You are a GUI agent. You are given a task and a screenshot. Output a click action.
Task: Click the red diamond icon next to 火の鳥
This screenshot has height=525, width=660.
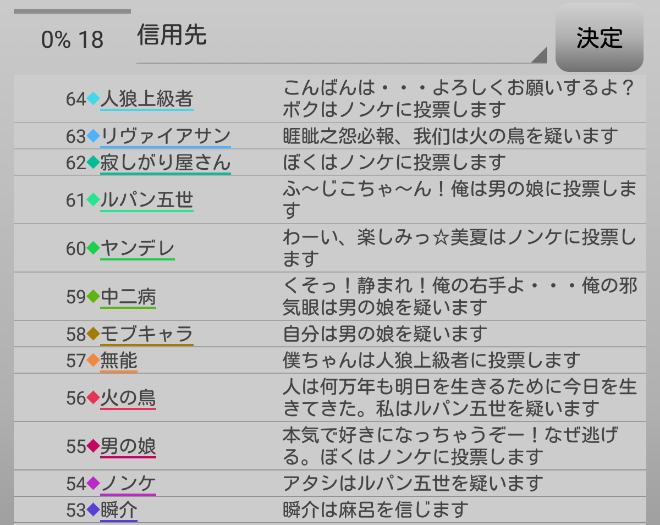(x=94, y=398)
